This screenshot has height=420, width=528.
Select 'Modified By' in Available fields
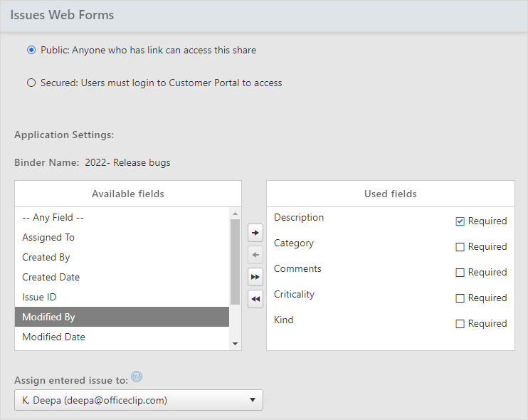point(122,317)
